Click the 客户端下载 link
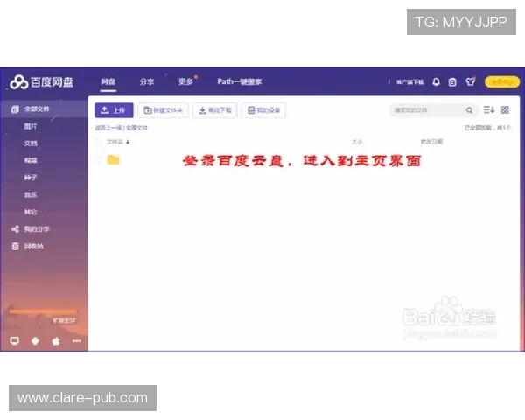The height and width of the screenshot is (420, 525). (x=409, y=82)
